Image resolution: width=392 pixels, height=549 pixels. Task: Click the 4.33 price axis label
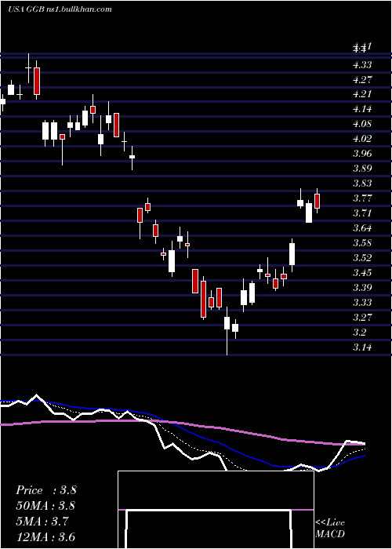pyautogui.click(x=362, y=65)
